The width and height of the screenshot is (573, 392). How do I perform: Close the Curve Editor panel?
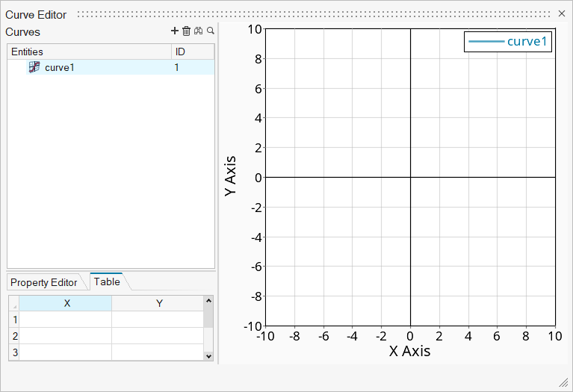[x=562, y=13]
